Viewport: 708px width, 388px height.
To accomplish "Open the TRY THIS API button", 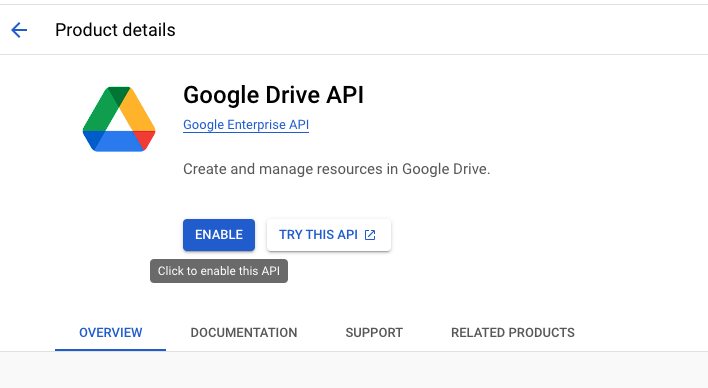I will pyautogui.click(x=329, y=235).
